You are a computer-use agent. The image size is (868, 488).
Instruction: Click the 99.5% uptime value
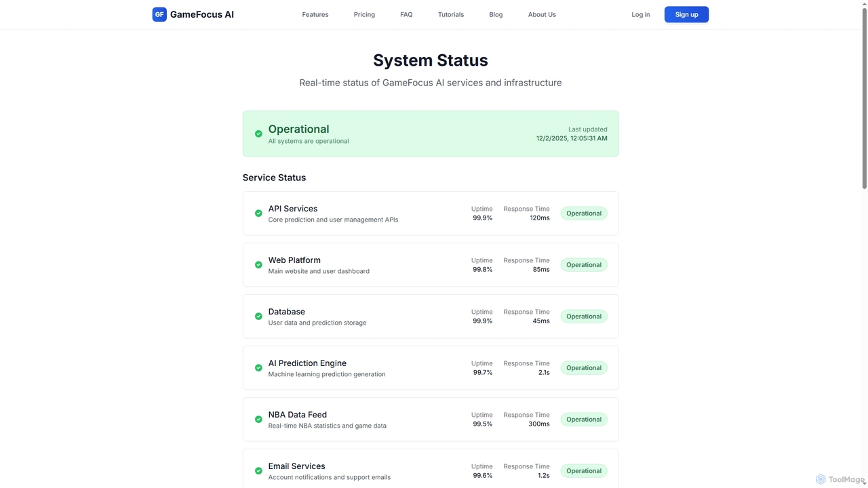[x=483, y=424]
